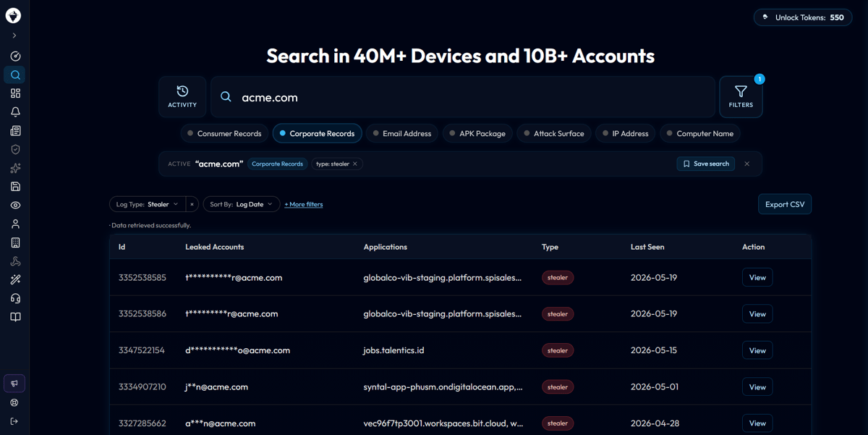Click the Id cell 3347522154

[142, 350]
